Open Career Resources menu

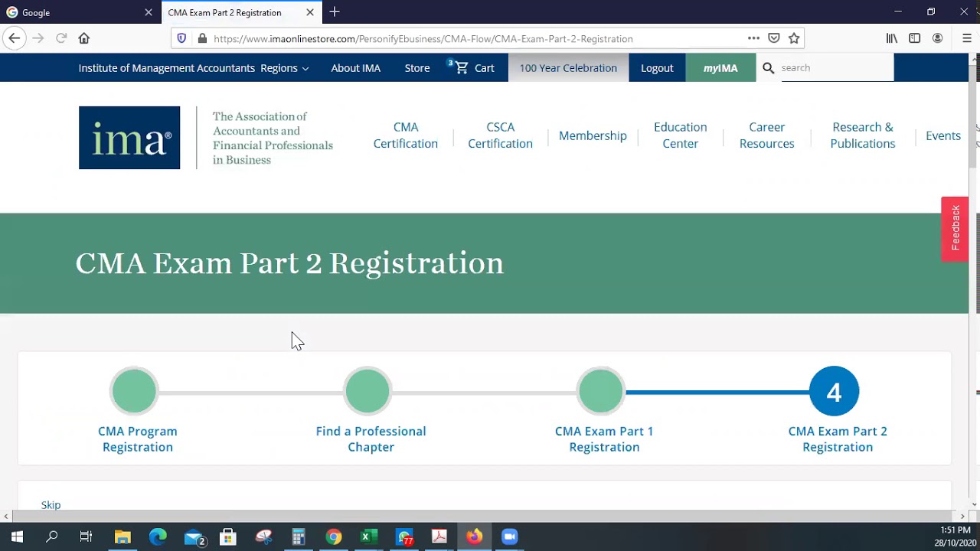tap(766, 135)
